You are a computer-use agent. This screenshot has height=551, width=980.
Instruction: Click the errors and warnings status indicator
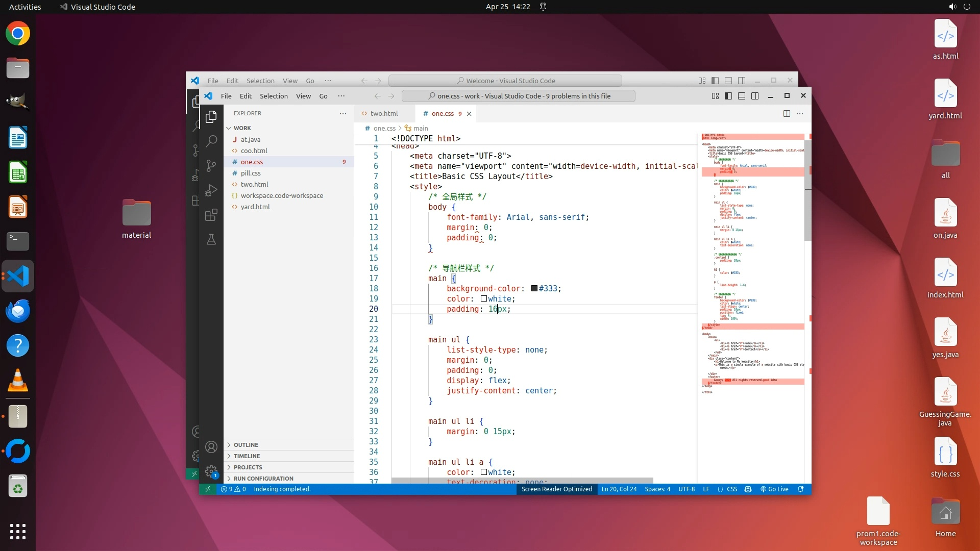234,489
